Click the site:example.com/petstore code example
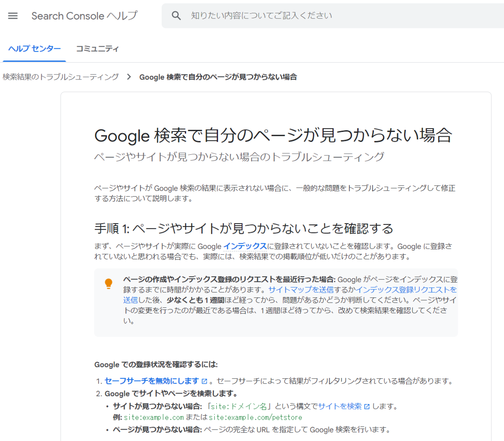Screen dimensions: 504x441 tap(255, 417)
